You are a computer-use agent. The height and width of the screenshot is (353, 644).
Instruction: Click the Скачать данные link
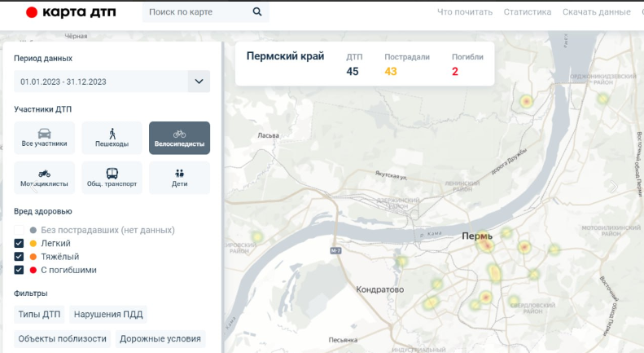pos(598,12)
